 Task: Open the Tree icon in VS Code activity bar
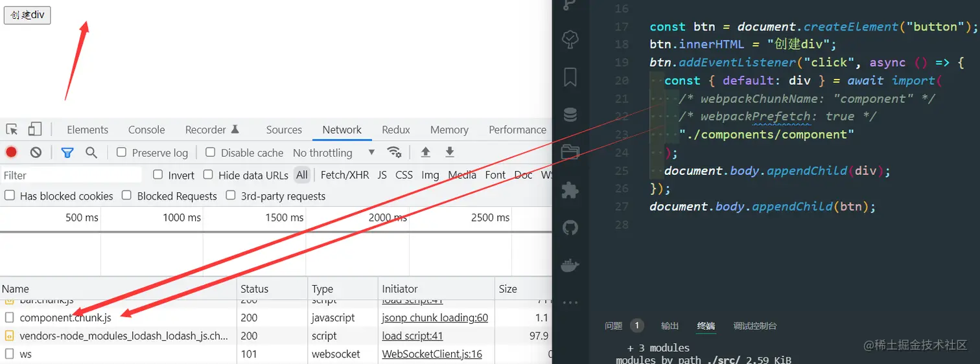point(570,40)
